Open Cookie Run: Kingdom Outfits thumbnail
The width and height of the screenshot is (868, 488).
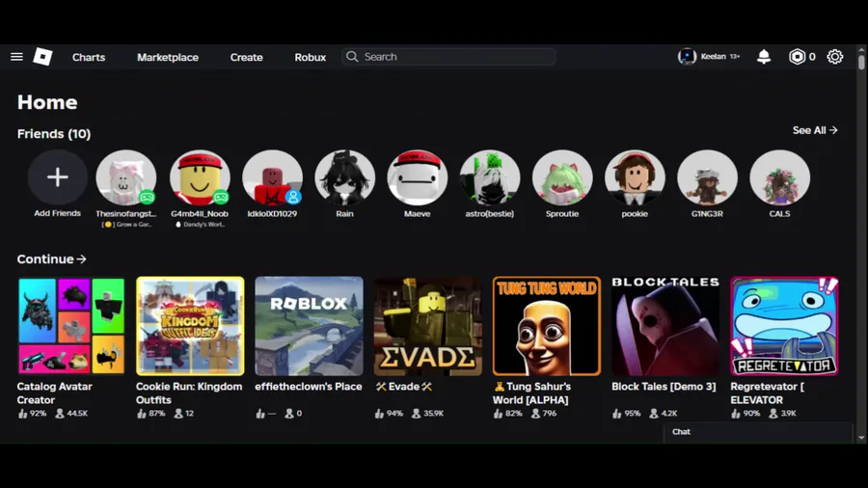click(190, 326)
